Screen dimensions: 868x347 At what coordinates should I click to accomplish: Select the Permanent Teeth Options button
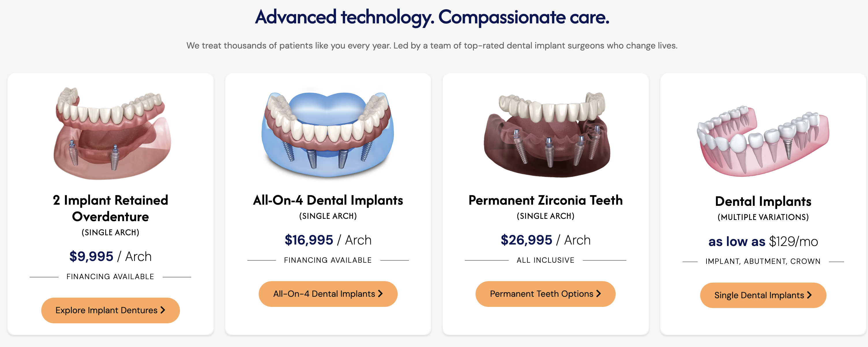pos(545,294)
